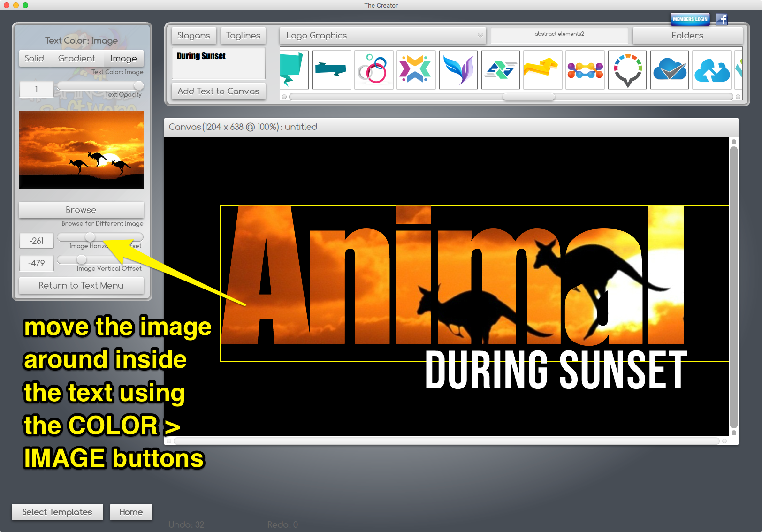Click the Text Opacity slider knob

pyautogui.click(x=138, y=85)
